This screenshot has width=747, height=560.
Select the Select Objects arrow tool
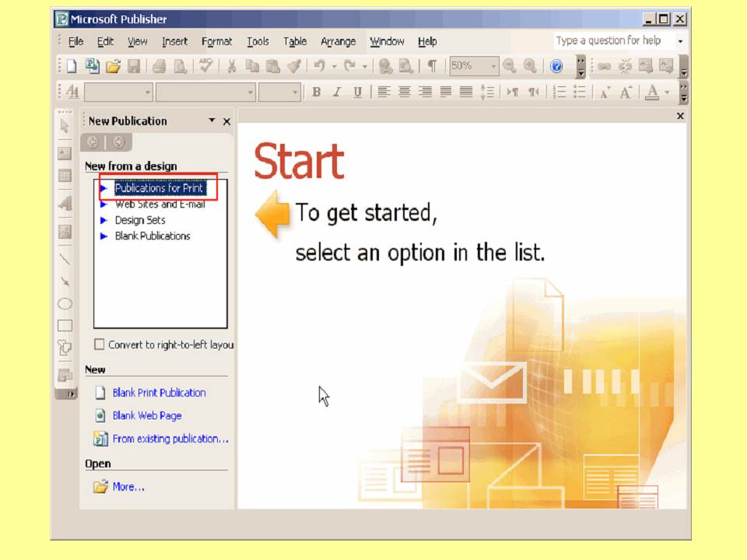(x=65, y=126)
